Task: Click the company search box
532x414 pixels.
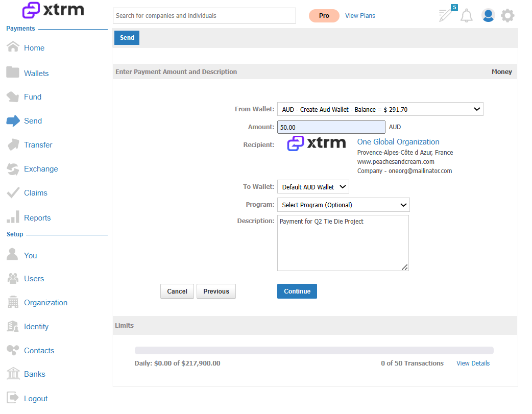Action: (204, 16)
